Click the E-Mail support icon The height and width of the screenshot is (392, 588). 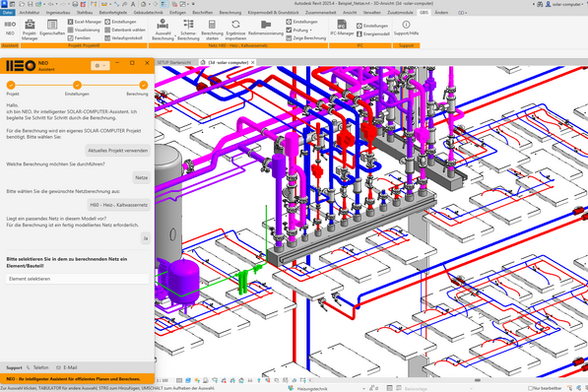[x=58, y=367]
